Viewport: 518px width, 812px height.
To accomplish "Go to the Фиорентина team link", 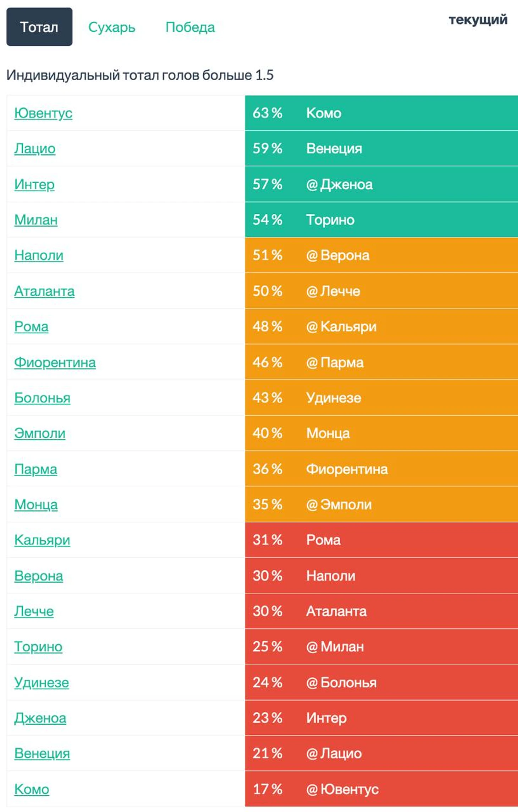I will pyautogui.click(x=55, y=363).
